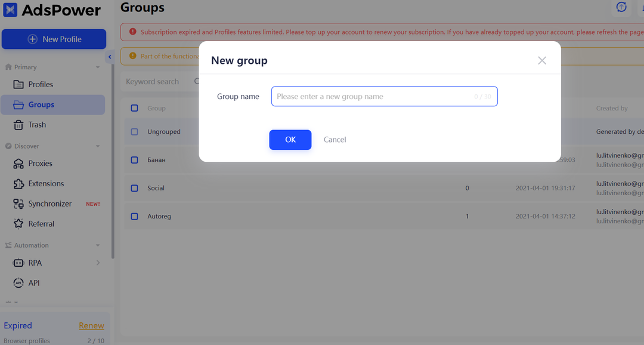Click the Autoreg group name
The height and width of the screenshot is (345, 644).
coord(159,216)
